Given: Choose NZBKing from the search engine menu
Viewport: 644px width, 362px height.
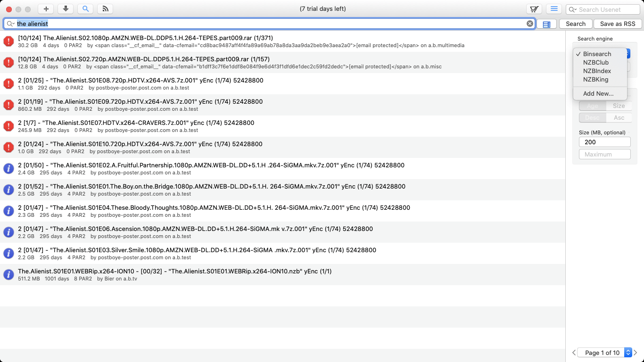Looking at the screenshot, I should coord(601,79).
